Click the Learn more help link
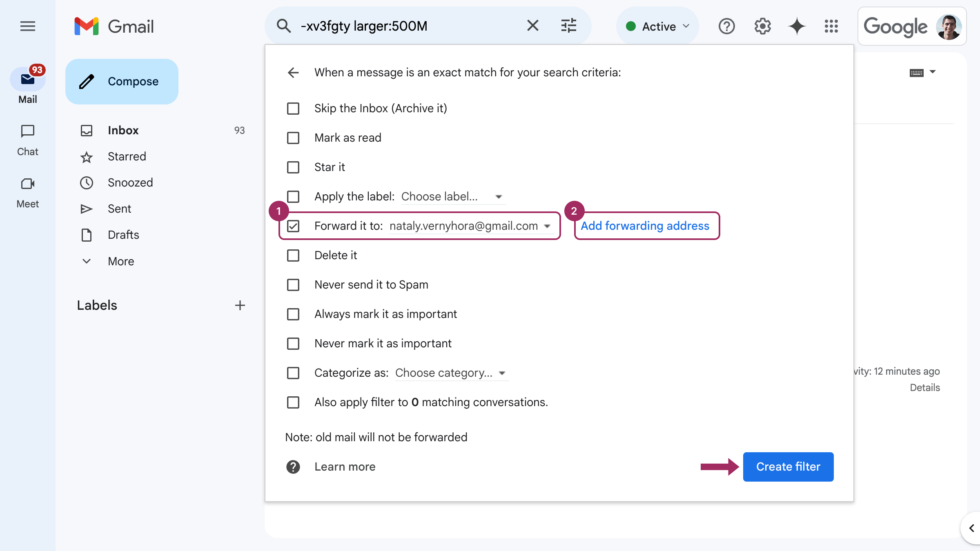Image resolution: width=980 pixels, height=551 pixels. click(345, 466)
